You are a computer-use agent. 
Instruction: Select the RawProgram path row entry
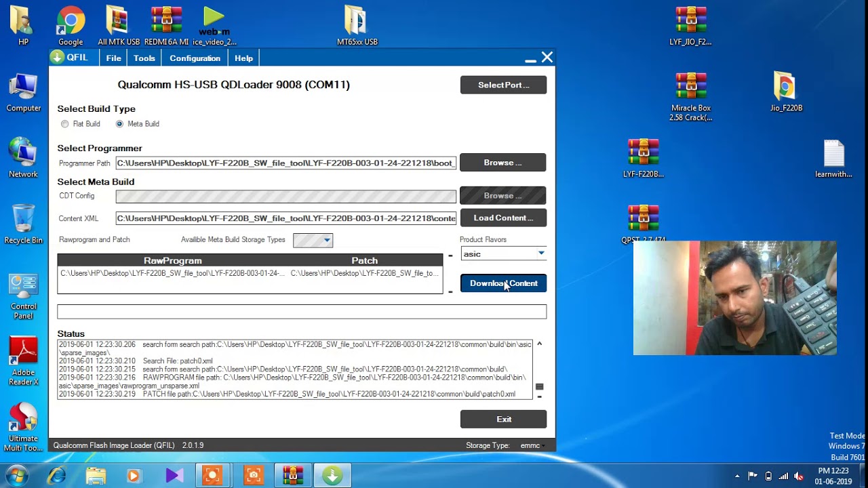tap(173, 273)
